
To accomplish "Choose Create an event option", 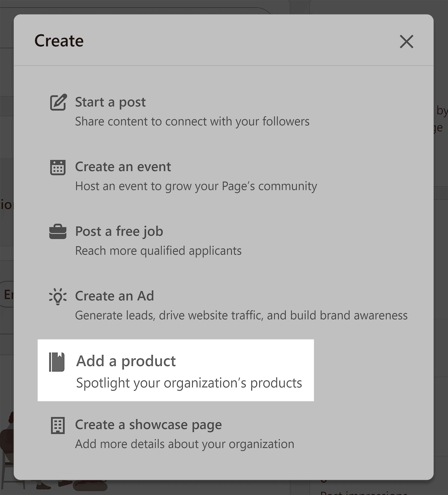I will click(x=123, y=167).
